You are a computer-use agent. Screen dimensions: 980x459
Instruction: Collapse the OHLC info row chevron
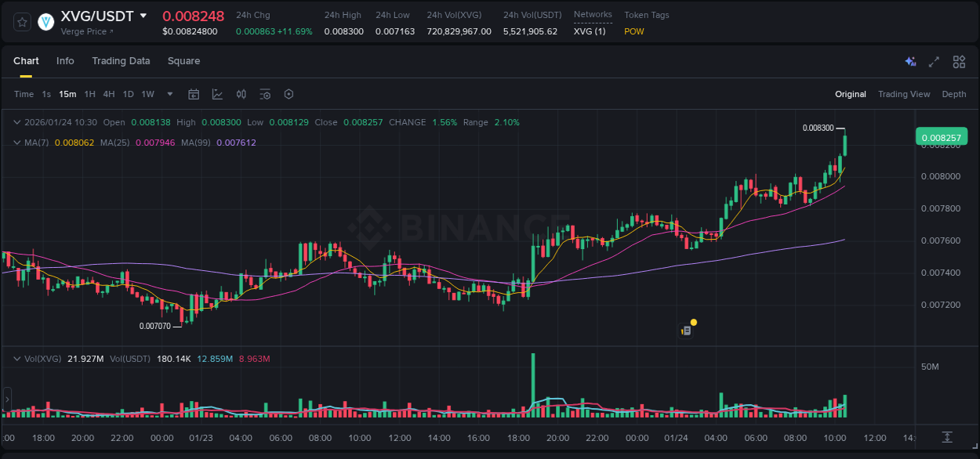pos(16,122)
